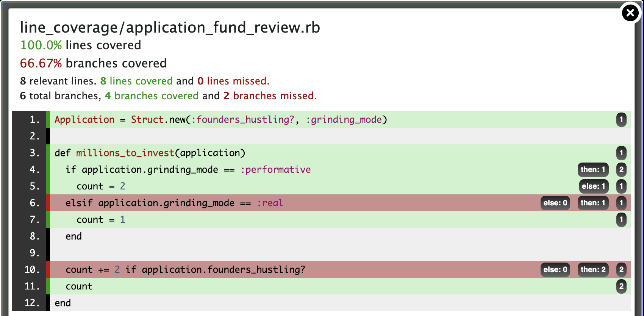This screenshot has width=644, height=316.
Task: Click the "0 lines missed" text
Action: click(233, 81)
